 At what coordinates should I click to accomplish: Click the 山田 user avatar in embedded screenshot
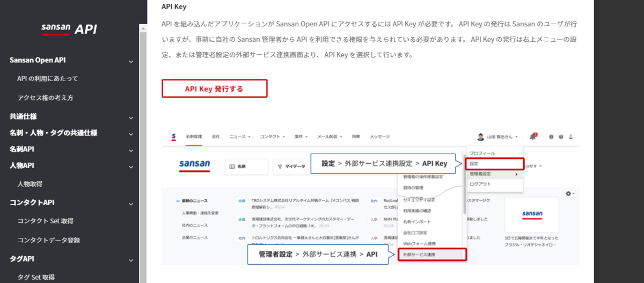pyautogui.click(x=480, y=137)
